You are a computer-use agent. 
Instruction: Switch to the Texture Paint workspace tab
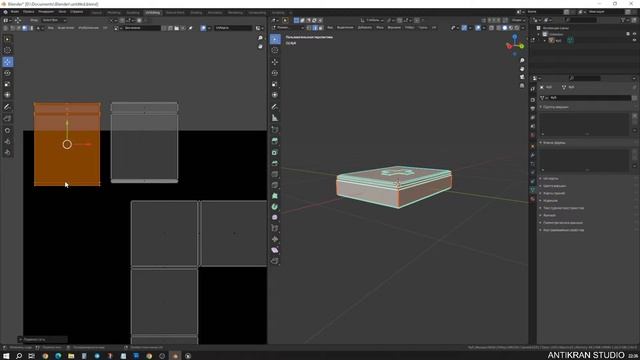coord(175,13)
